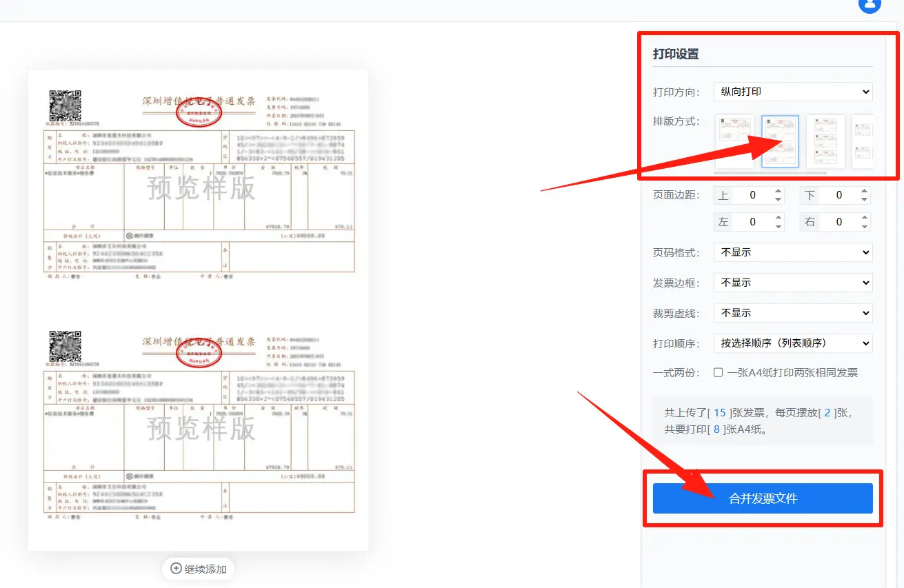
Task: Decrease the 下 bottom margin with down arrow
Action: (864, 200)
